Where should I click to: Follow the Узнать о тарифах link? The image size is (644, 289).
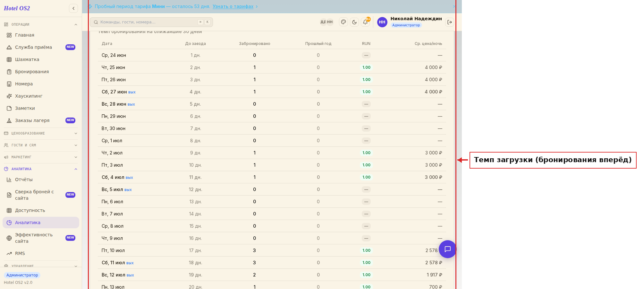[233, 6]
